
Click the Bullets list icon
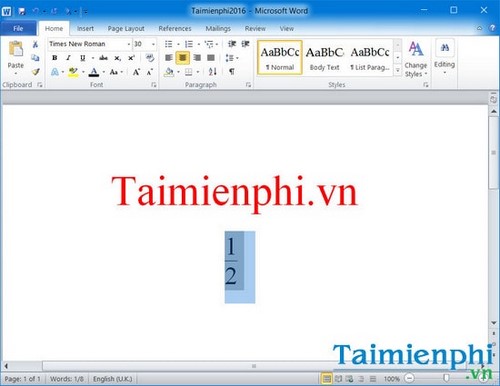(169, 44)
